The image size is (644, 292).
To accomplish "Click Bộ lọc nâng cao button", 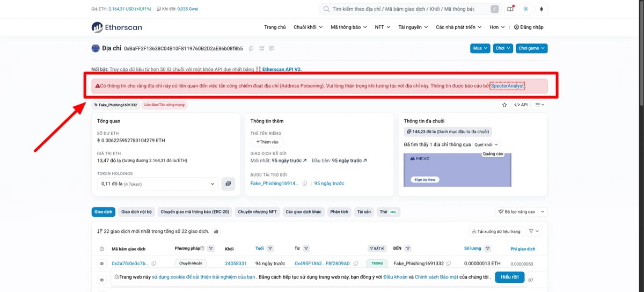I will tap(516, 212).
